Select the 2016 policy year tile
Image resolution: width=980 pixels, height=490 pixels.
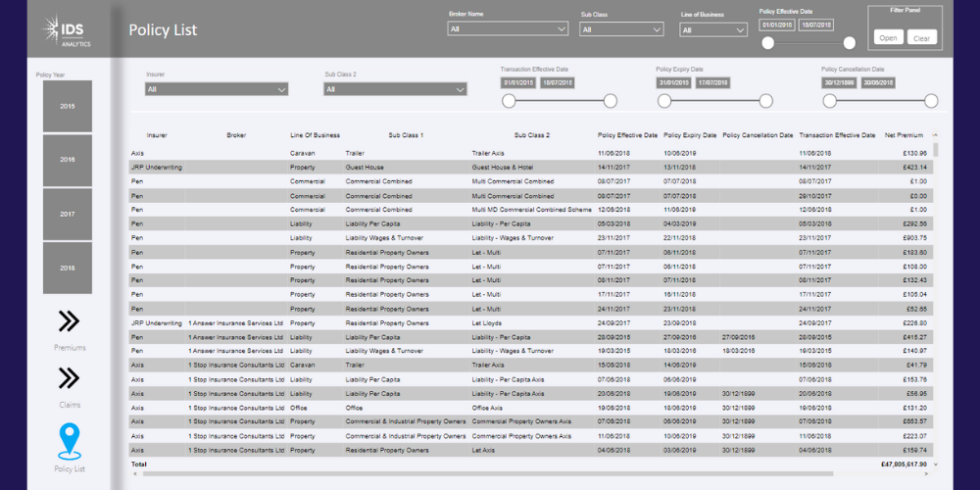[68, 160]
